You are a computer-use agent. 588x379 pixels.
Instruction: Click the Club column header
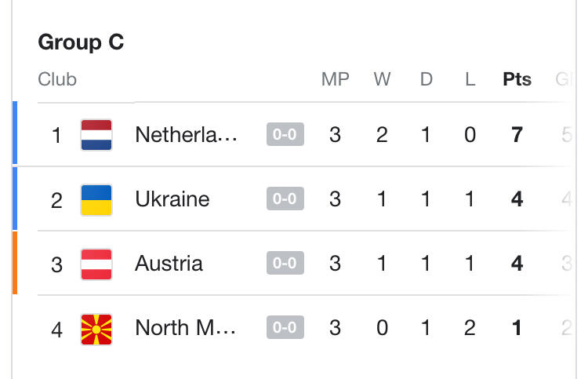(57, 79)
